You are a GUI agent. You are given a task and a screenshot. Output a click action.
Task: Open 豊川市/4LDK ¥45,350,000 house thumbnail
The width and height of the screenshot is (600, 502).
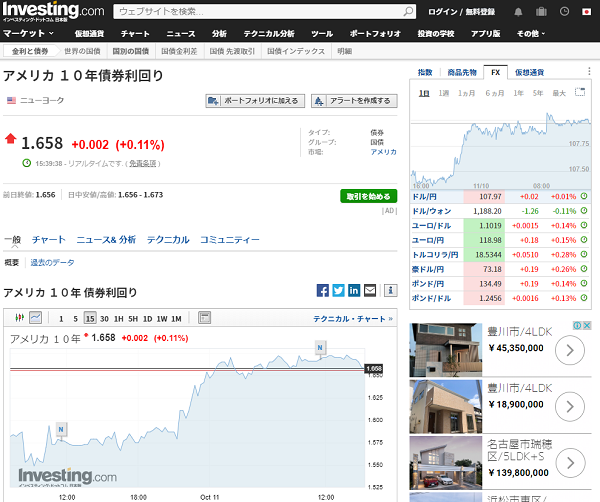(x=446, y=350)
